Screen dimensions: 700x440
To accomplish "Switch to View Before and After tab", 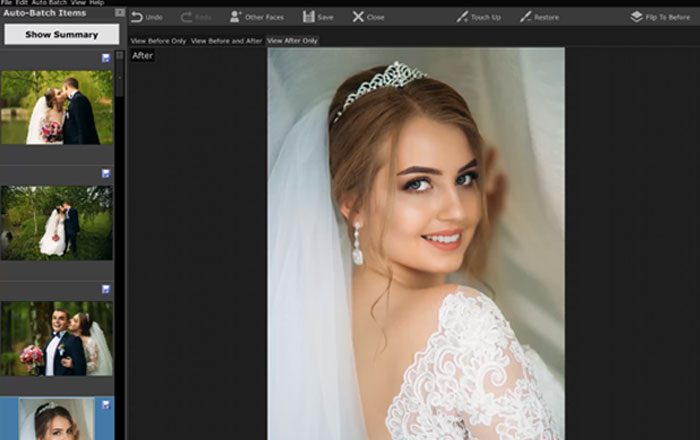I will point(226,41).
